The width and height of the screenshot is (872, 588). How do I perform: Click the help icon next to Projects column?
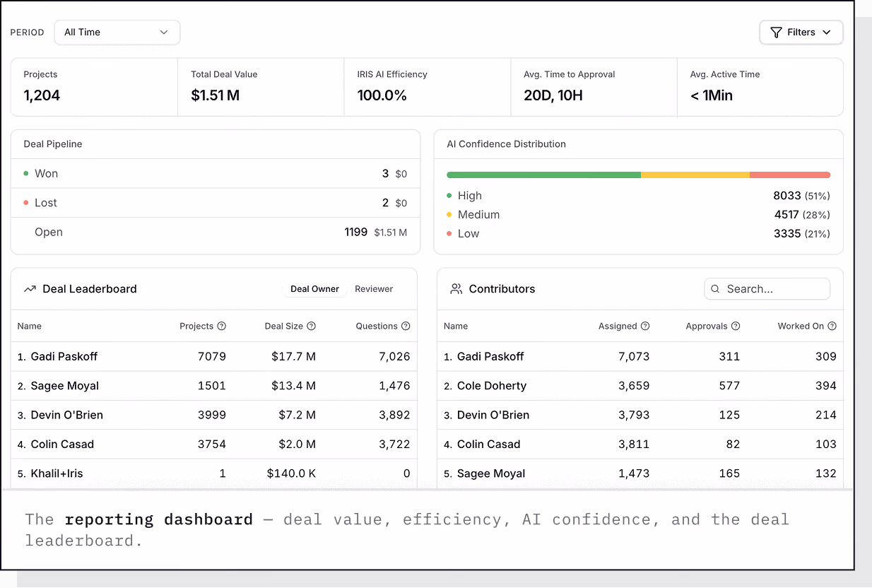tap(222, 327)
